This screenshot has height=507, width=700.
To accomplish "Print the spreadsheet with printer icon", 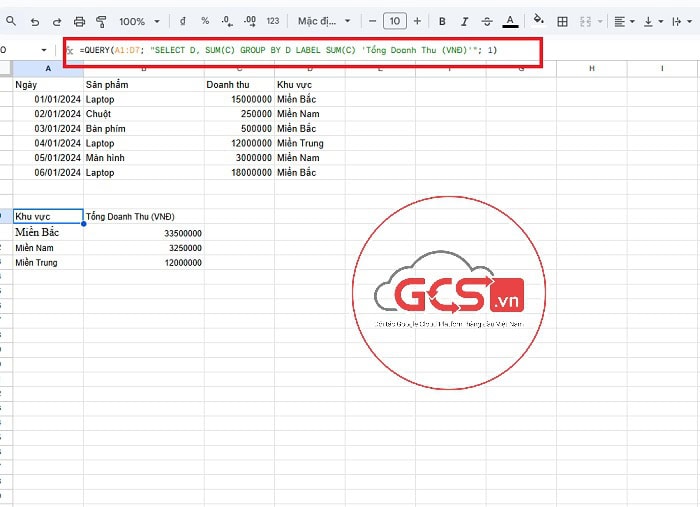I will 80,21.
